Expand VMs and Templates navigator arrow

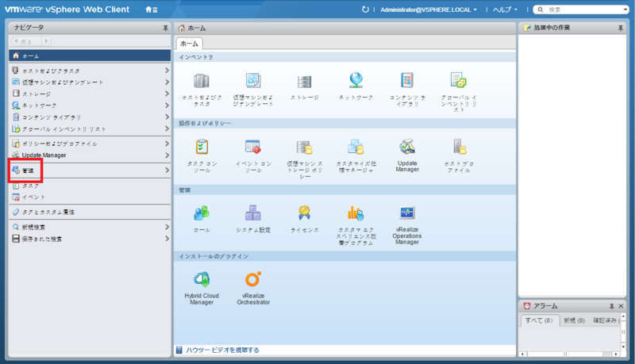pyautogui.click(x=167, y=82)
